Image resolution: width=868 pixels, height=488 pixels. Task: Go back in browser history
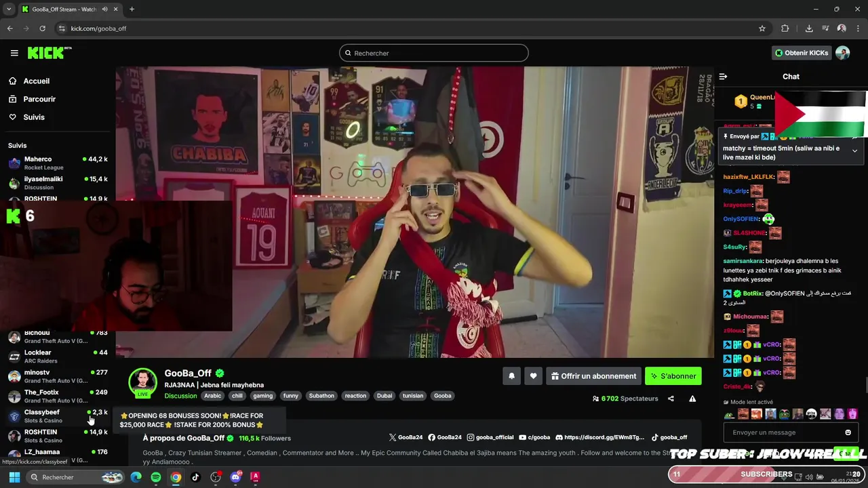pyautogui.click(x=10, y=28)
